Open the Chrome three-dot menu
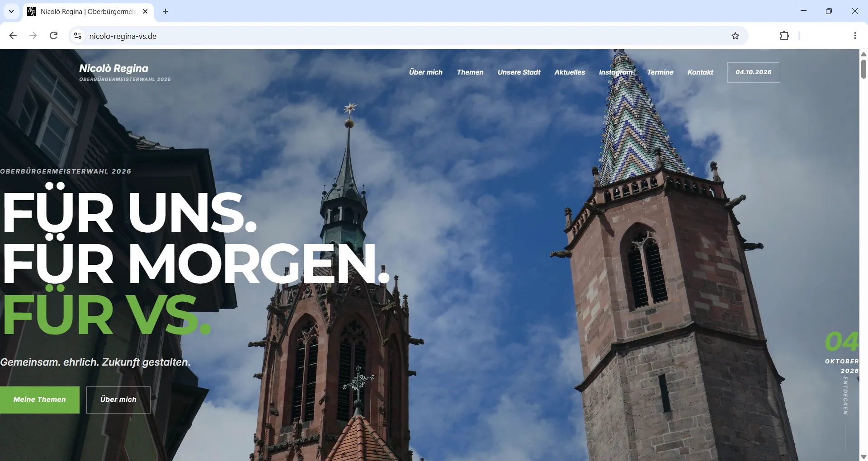Viewport: 868px width, 461px height. click(855, 36)
